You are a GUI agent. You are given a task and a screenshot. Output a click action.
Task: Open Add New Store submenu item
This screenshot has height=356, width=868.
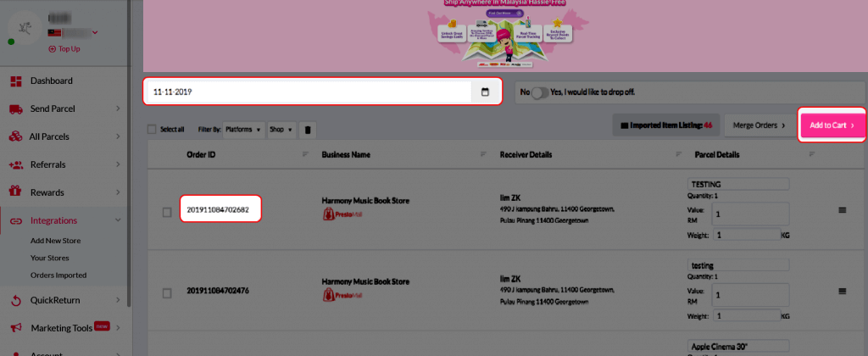pyautogui.click(x=55, y=241)
